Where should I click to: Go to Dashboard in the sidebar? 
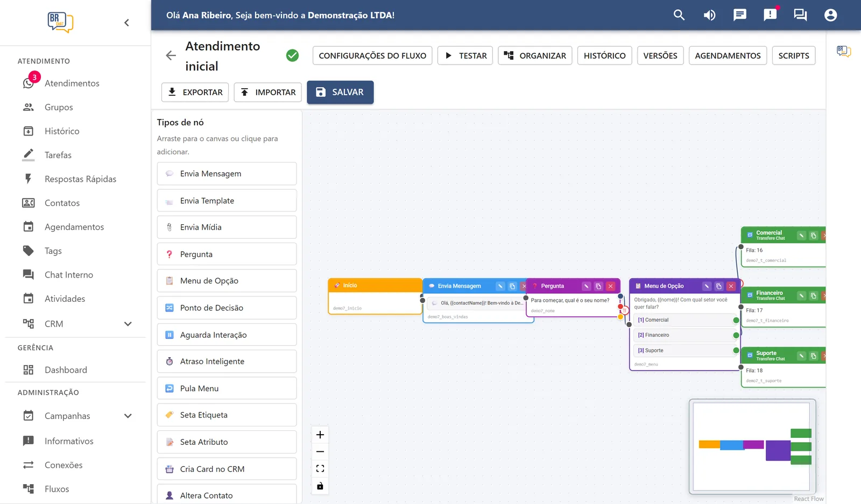[66, 370]
